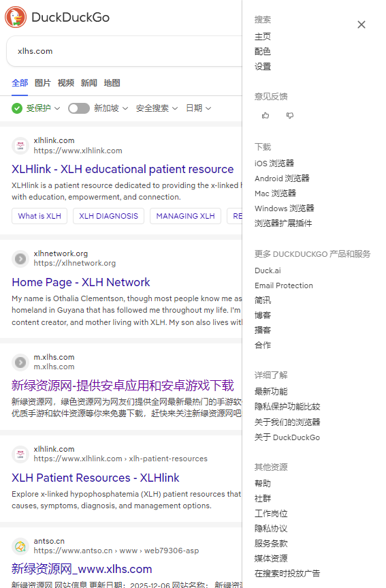The image size is (386, 588).
Task: Close the side menu with X
Action: [x=361, y=25]
